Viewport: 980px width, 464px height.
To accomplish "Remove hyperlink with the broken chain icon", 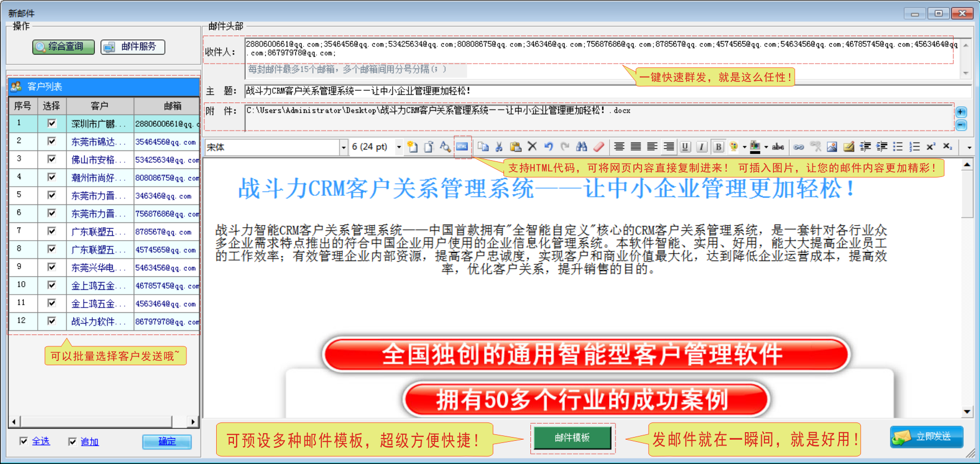I will (816, 147).
